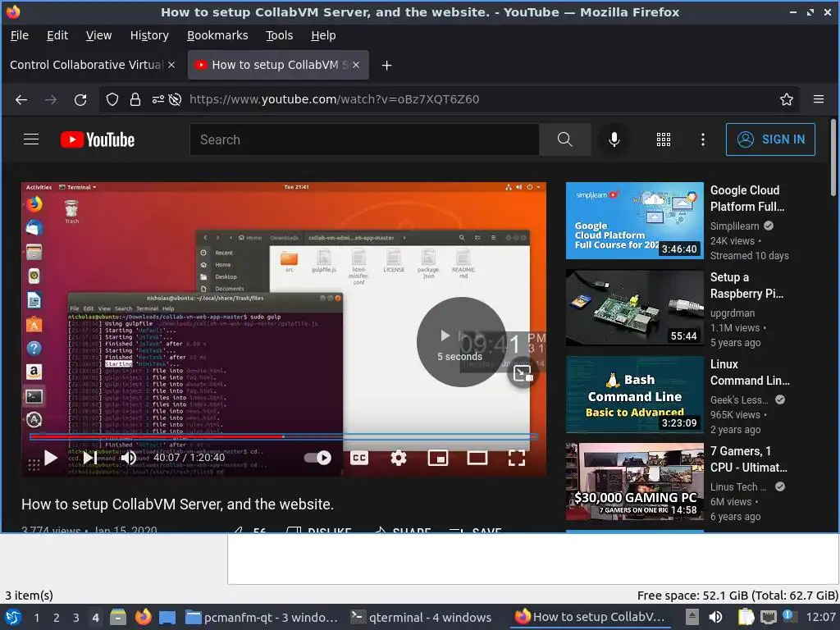Open the History menu
840x630 pixels.
[x=149, y=35]
